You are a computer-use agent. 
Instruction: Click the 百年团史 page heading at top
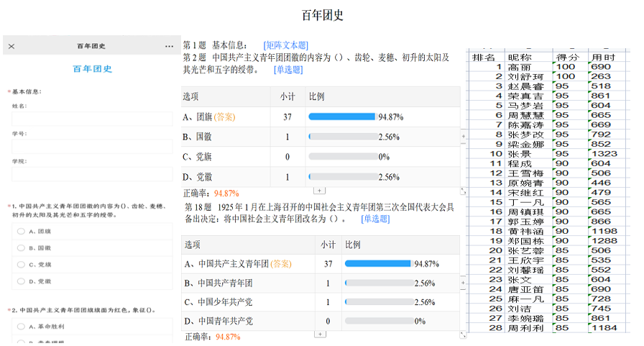(323, 15)
